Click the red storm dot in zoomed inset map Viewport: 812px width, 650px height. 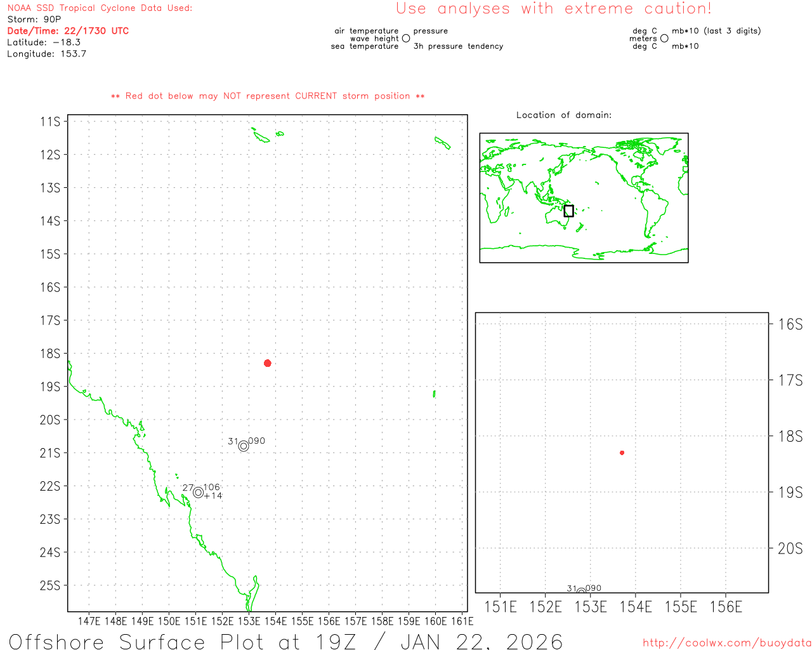(x=622, y=453)
